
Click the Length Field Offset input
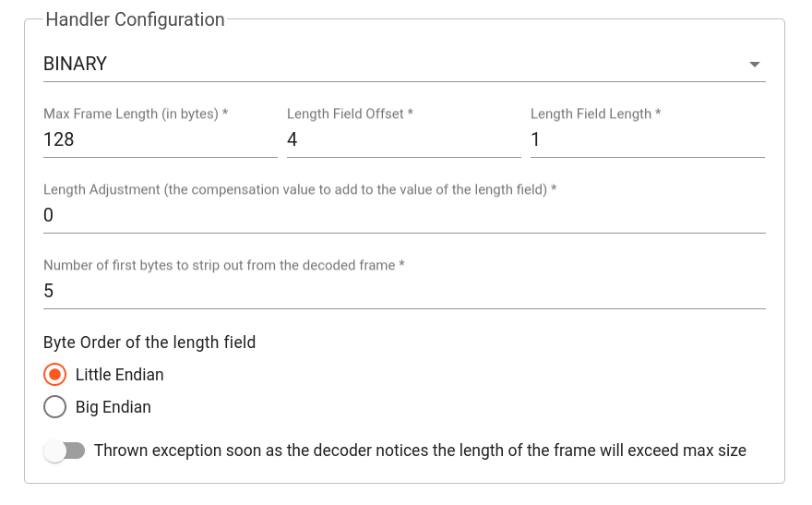(404, 139)
